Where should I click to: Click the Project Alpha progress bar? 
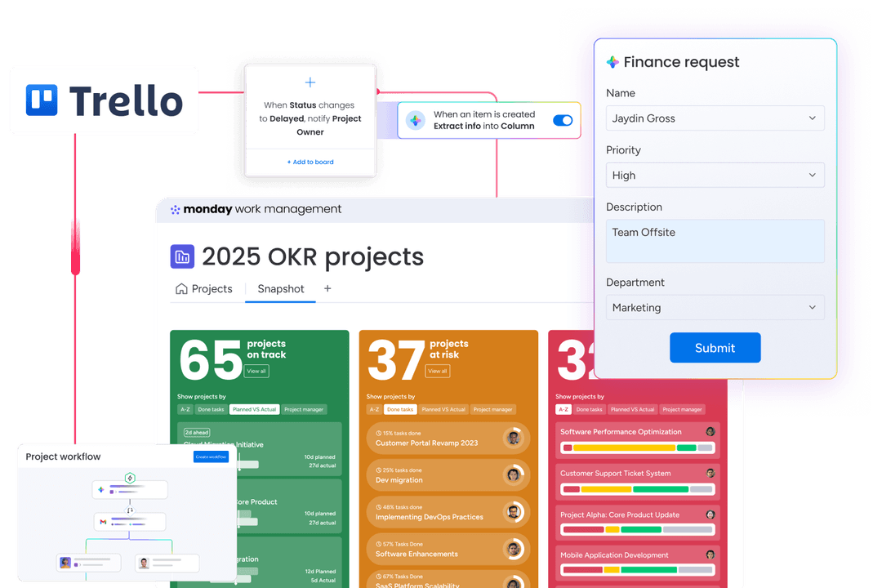pyautogui.click(x=637, y=529)
